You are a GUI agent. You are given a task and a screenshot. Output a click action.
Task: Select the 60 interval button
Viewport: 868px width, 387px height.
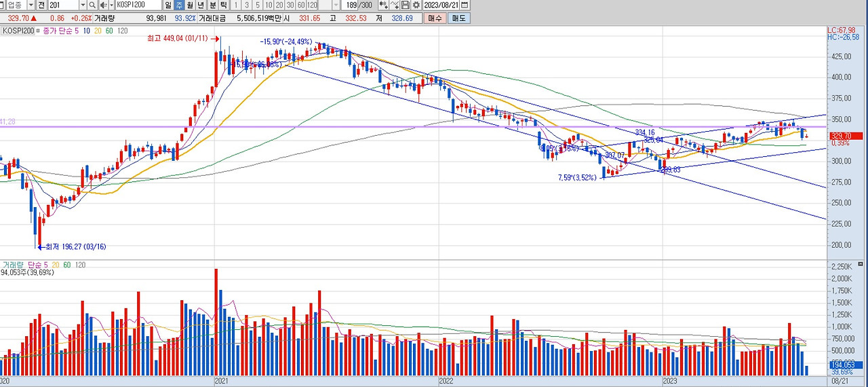(x=301, y=5)
